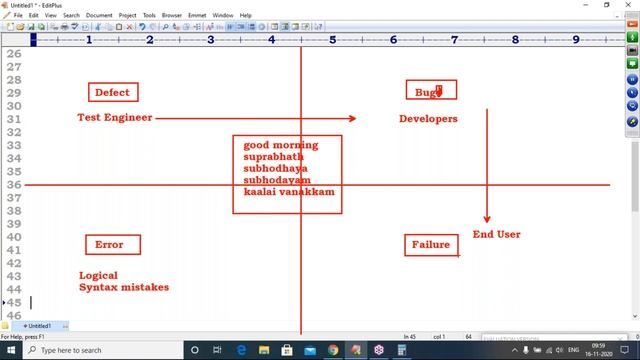Click the 'Type here to search' taskbar box
This screenshot has height=360, width=640.
coord(103,350)
